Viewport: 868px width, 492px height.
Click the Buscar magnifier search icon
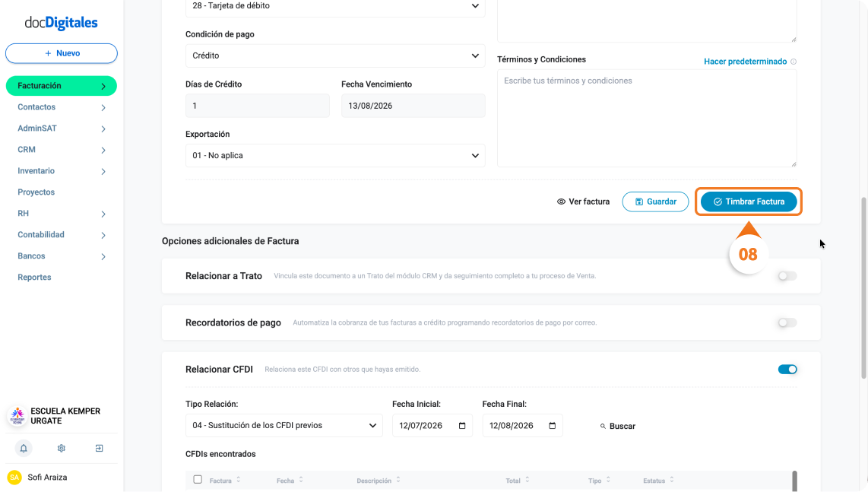[603, 426]
